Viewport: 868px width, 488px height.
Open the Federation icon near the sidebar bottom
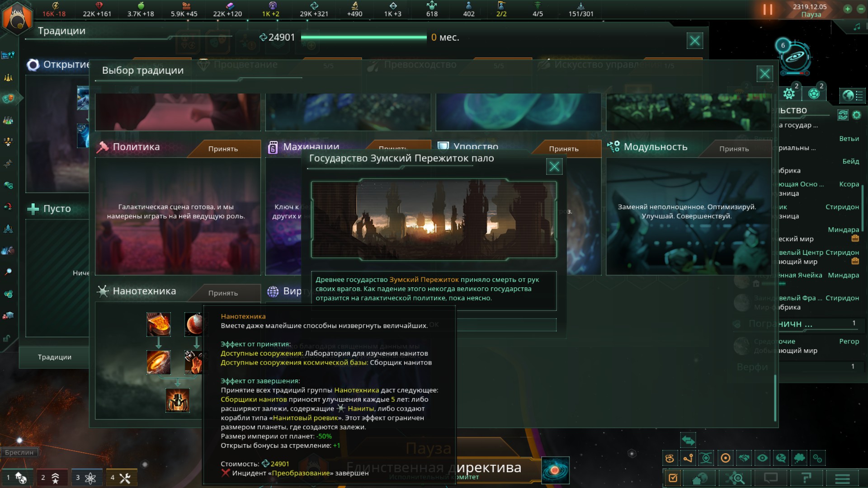pos(8,315)
